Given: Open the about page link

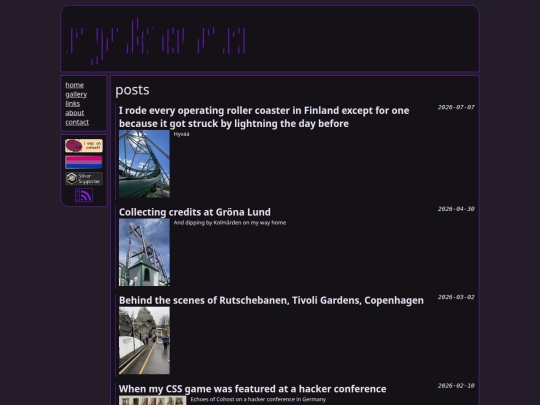Looking at the screenshot, I should [x=75, y=113].
